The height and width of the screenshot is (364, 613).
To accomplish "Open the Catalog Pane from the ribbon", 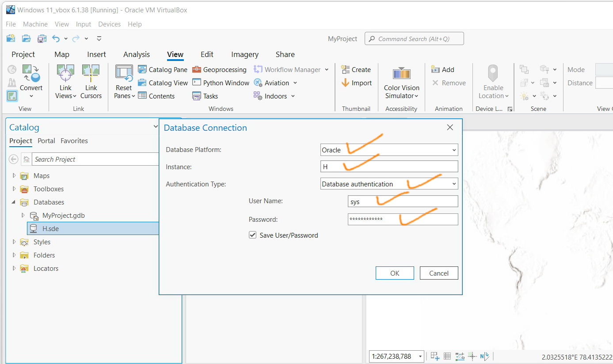I will pos(163,69).
